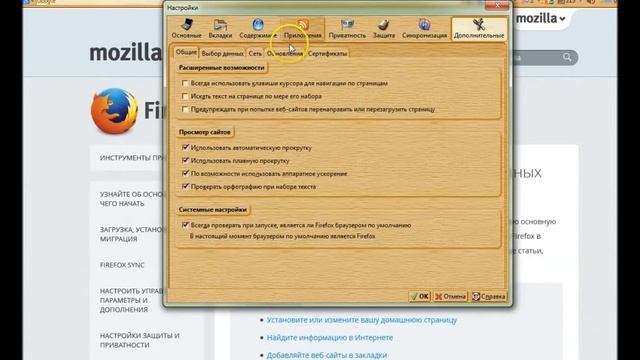Screen dimensions: 640x360
Task: Open the Приватность settings category
Action: pyautogui.click(x=347, y=29)
